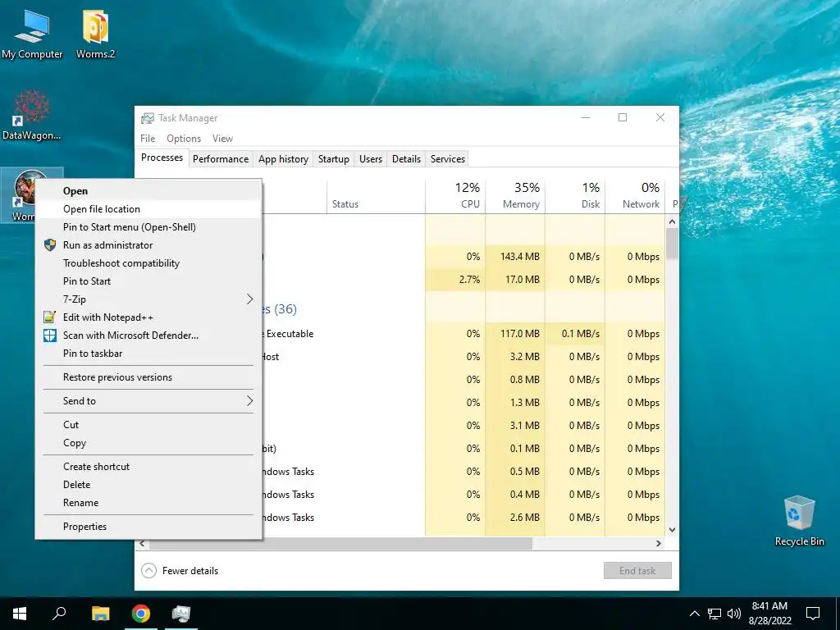The width and height of the screenshot is (840, 630).
Task: Click the Notepad++ icon in context menu
Action: point(50,317)
